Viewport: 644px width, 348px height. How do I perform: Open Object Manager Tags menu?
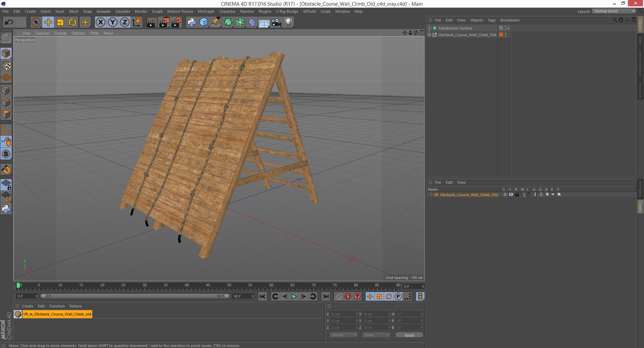tap(491, 20)
